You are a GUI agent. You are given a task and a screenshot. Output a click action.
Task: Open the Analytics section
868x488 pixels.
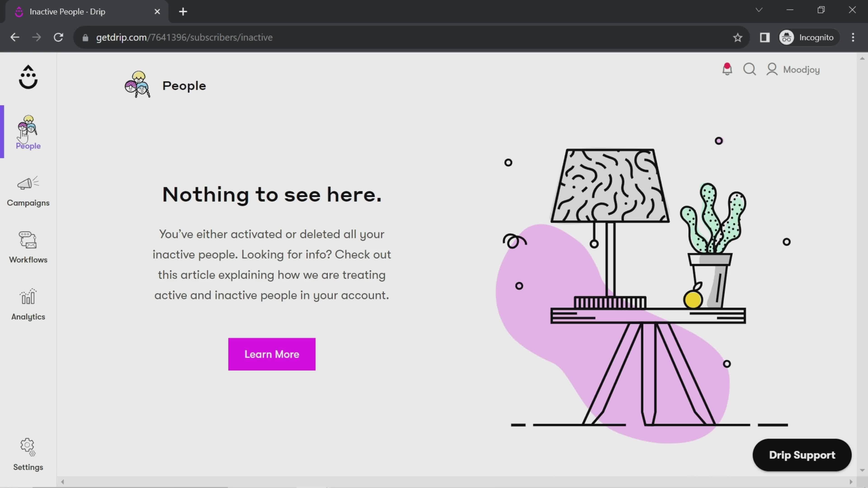(x=28, y=305)
